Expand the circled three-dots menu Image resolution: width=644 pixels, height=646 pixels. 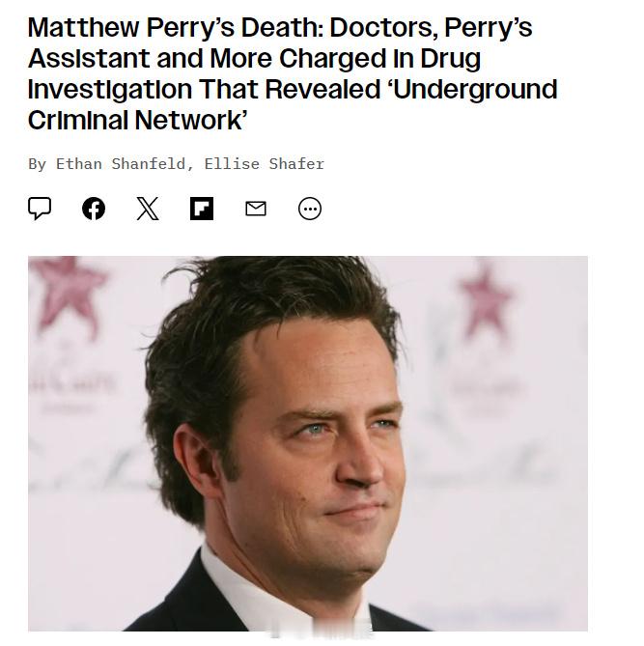pyautogui.click(x=310, y=209)
